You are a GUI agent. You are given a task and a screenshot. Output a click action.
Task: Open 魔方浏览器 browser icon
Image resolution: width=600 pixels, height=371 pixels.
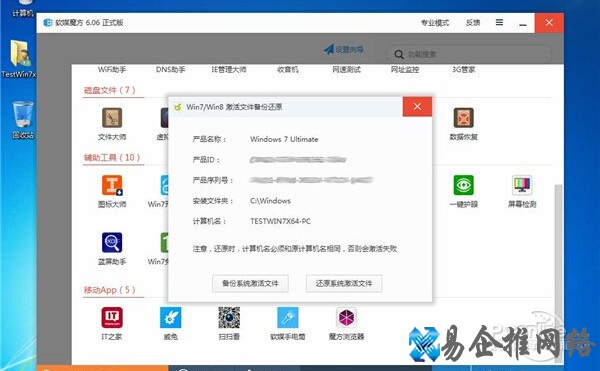pos(346,317)
